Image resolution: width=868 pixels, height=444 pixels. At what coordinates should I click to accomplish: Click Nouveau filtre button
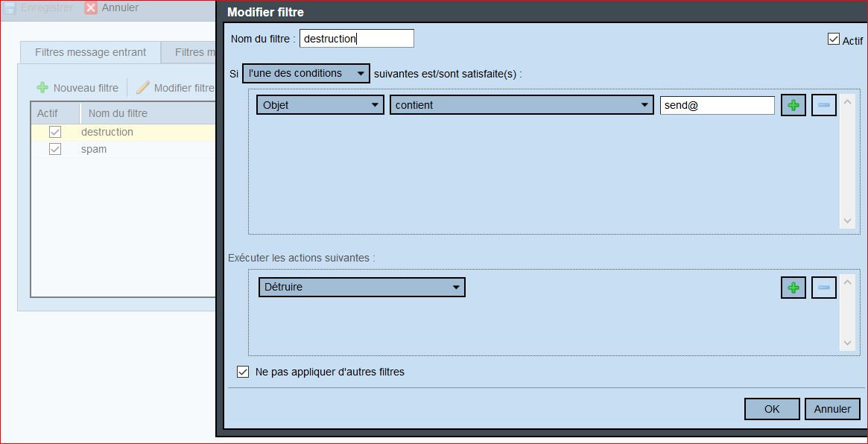[77, 87]
